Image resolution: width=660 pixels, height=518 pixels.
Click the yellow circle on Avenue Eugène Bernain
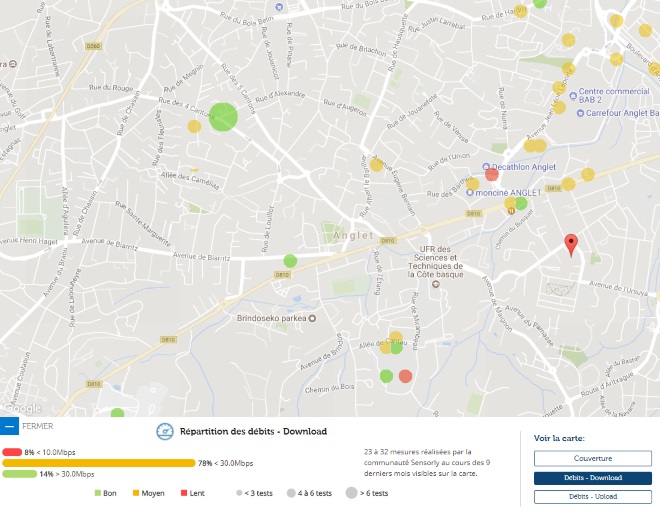click(x=376, y=165)
